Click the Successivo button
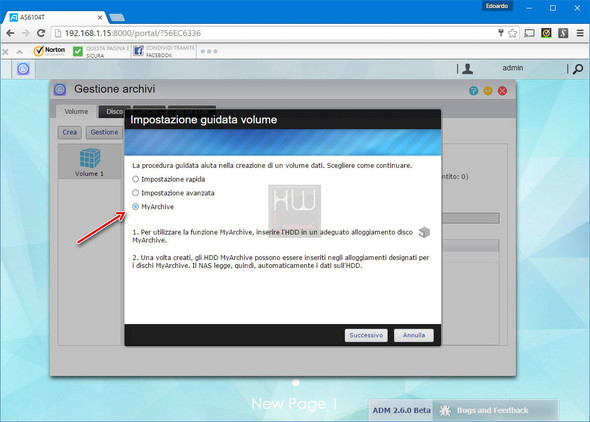This screenshot has width=590, height=422. (x=366, y=335)
